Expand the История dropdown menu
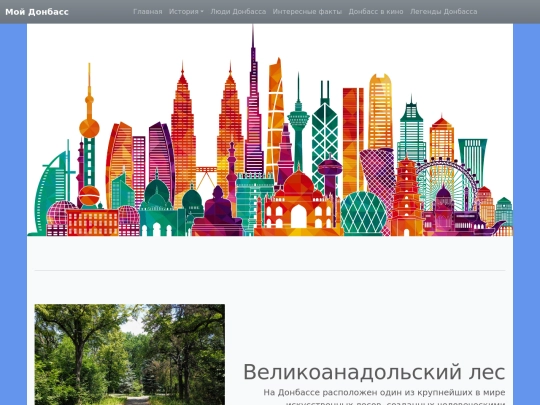 [x=186, y=12]
